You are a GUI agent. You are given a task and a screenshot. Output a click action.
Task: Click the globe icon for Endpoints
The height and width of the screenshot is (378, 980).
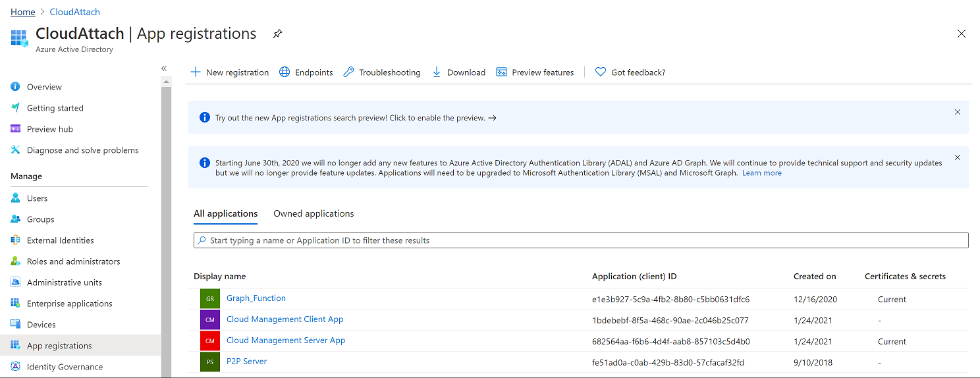click(x=285, y=72)
